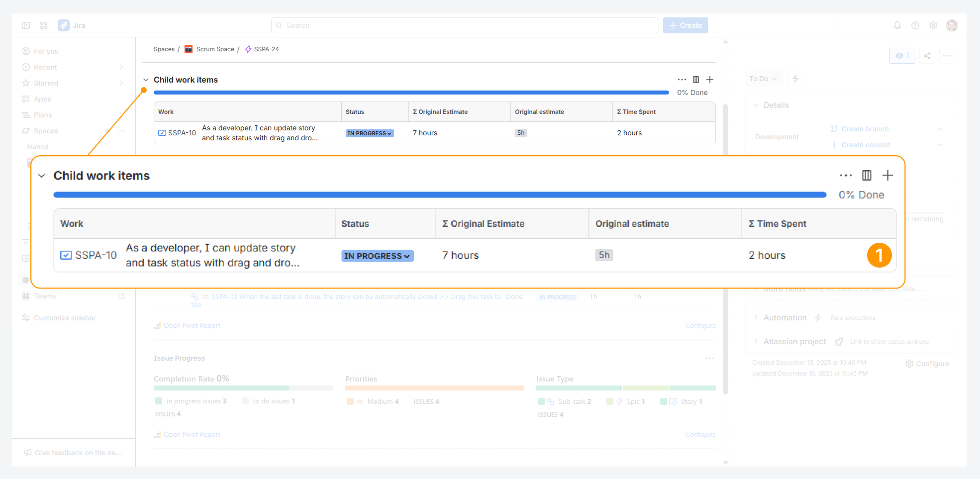The height and width of the screenshot is (479, 980).
Task: Click the 5h original estimate badge in enlarged row
Action: (x=604, y=255)
